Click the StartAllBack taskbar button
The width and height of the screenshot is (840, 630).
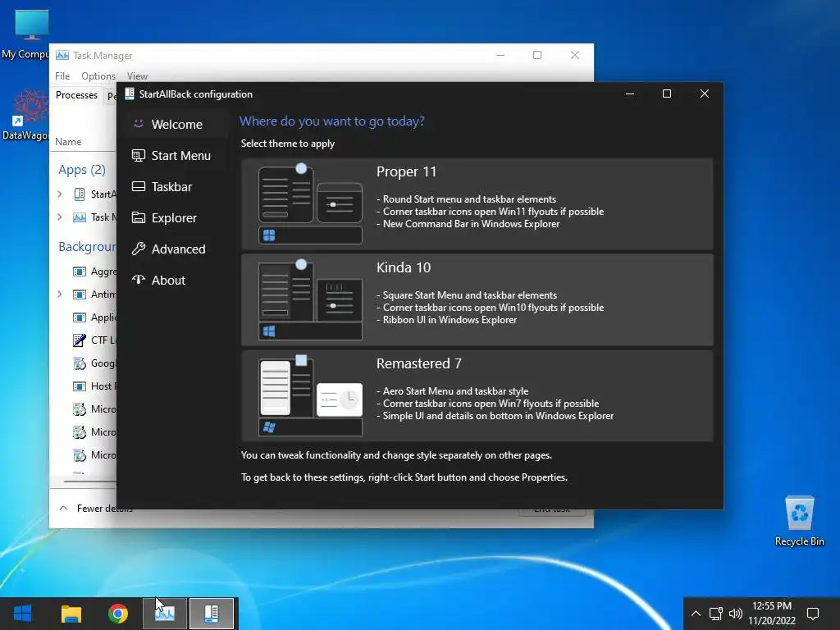click(212, 614)
